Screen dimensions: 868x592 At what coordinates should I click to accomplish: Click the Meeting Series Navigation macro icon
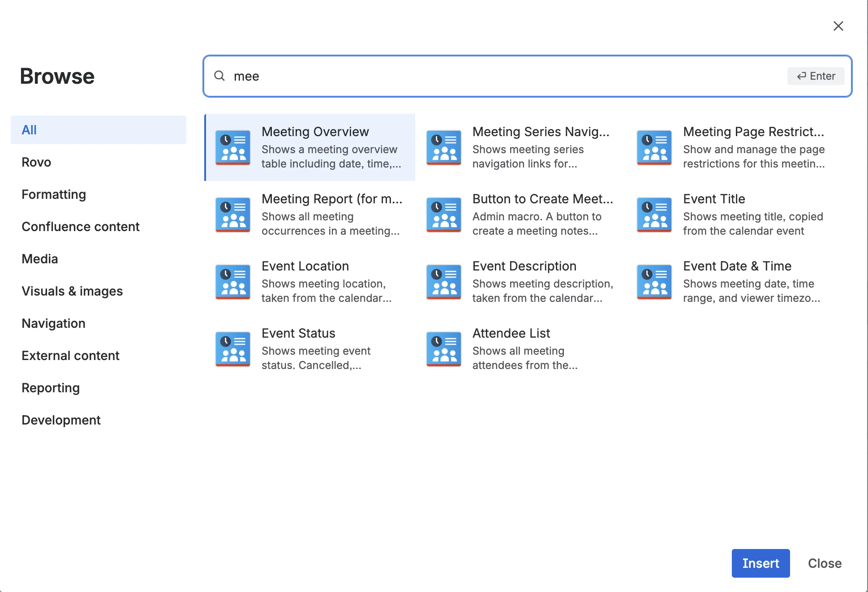[444, 147]
